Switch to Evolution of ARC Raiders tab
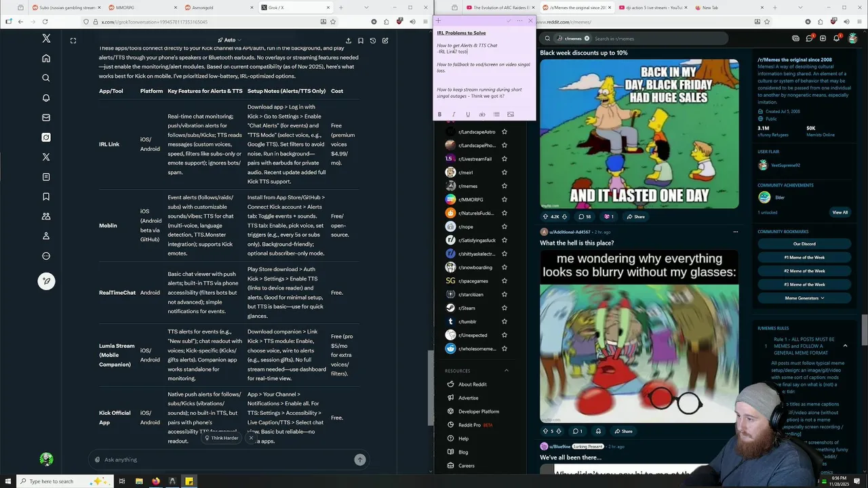The height and width of the screenshot is (488, 868). pos(499,7)
